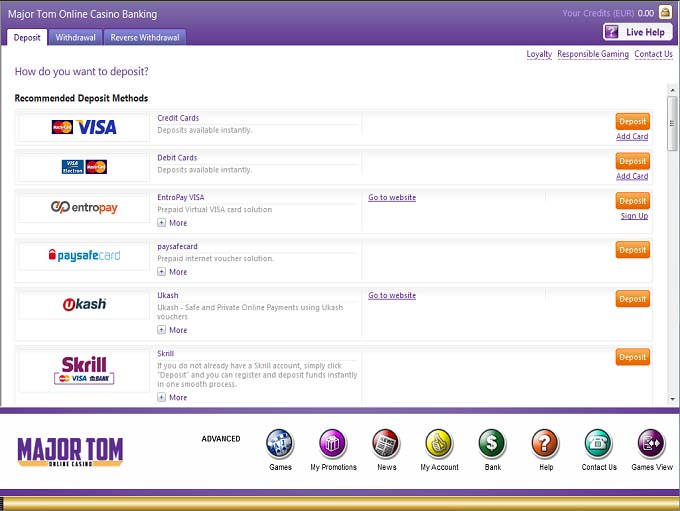
Task: Switch to the Withdrawal tab
Action: (75, 37)
